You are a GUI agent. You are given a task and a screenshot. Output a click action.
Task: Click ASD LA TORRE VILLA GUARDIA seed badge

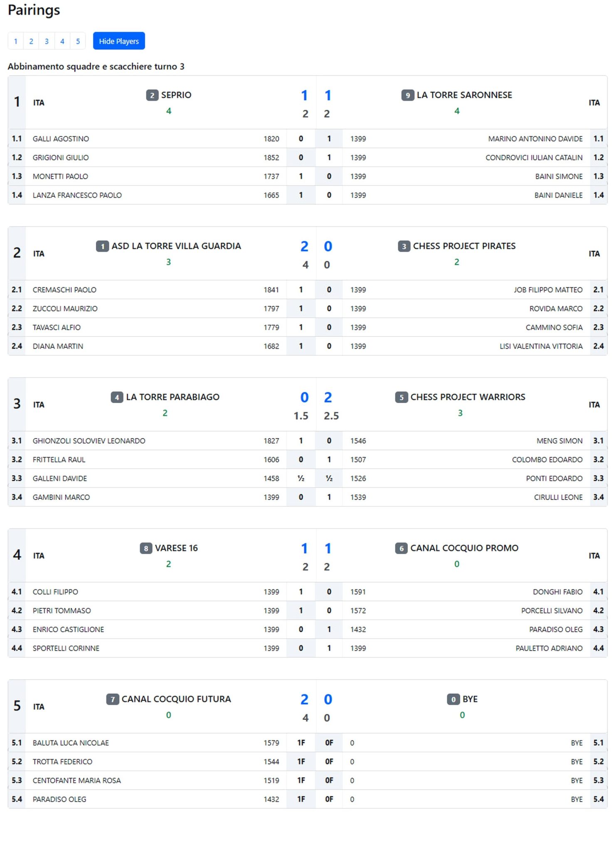[102, 246]
